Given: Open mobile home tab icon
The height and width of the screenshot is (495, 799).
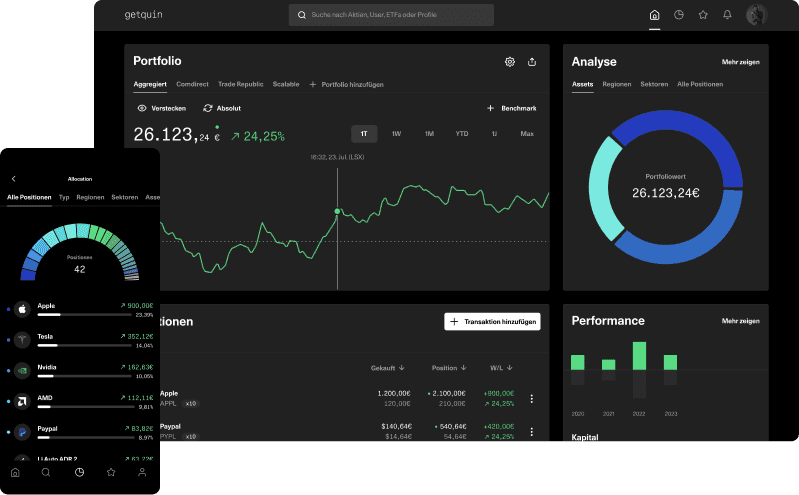Looking at the screenshot, I should (15, 473).
